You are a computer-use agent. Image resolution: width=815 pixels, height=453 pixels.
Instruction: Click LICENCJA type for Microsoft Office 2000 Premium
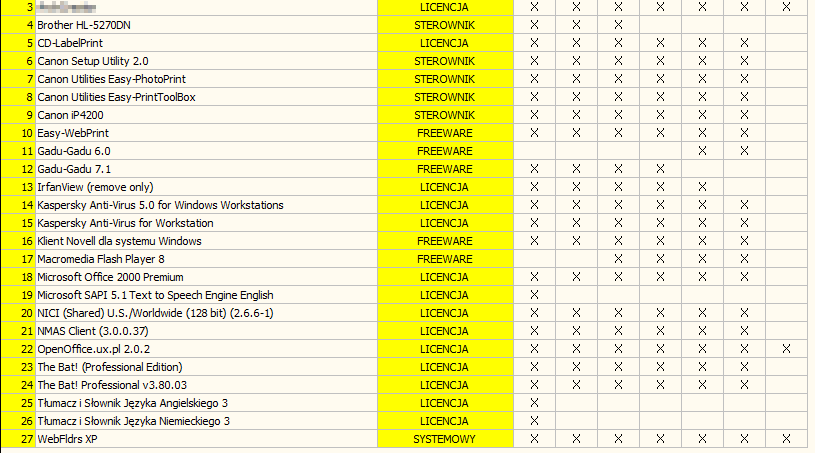[445, 277]
